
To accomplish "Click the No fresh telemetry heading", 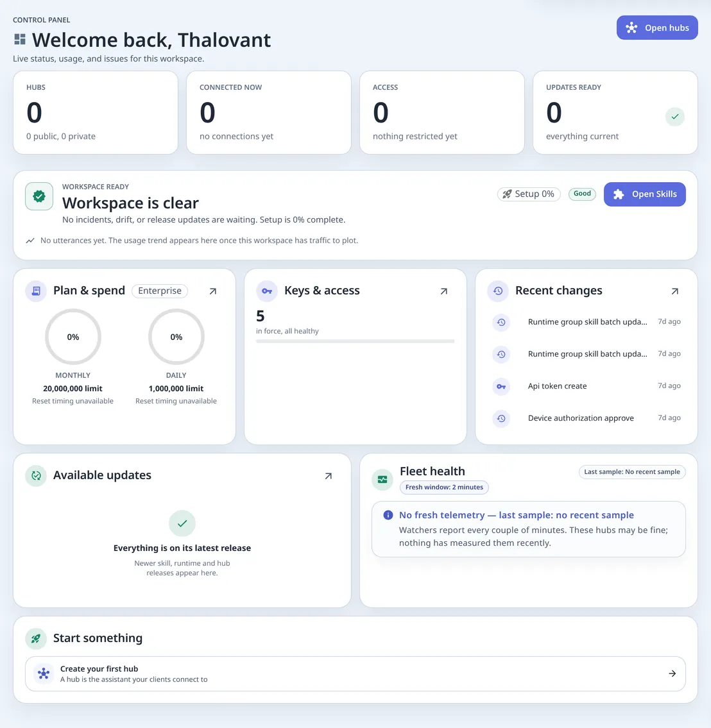I will click(517, 515).
